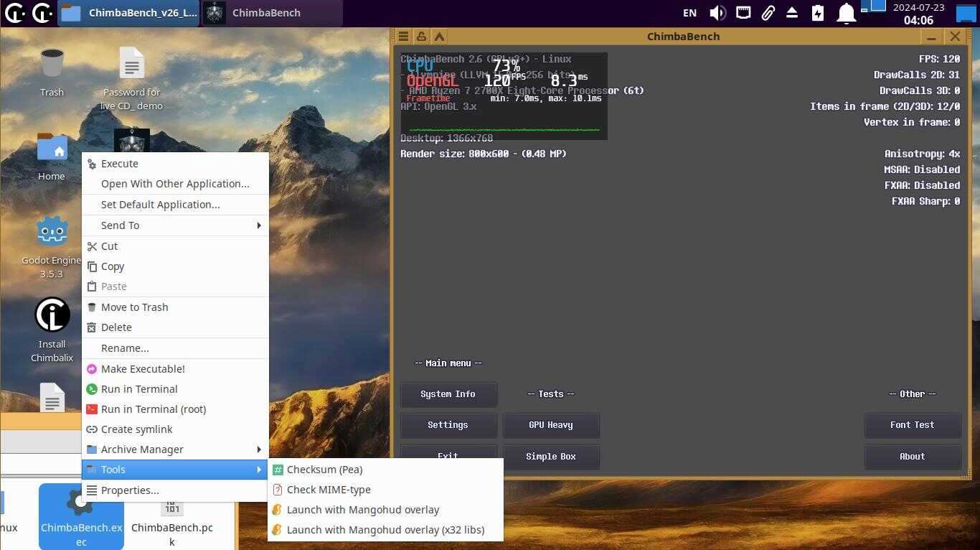Click the 'Anisotropy: 4x' text

click(x=922, y=154)
